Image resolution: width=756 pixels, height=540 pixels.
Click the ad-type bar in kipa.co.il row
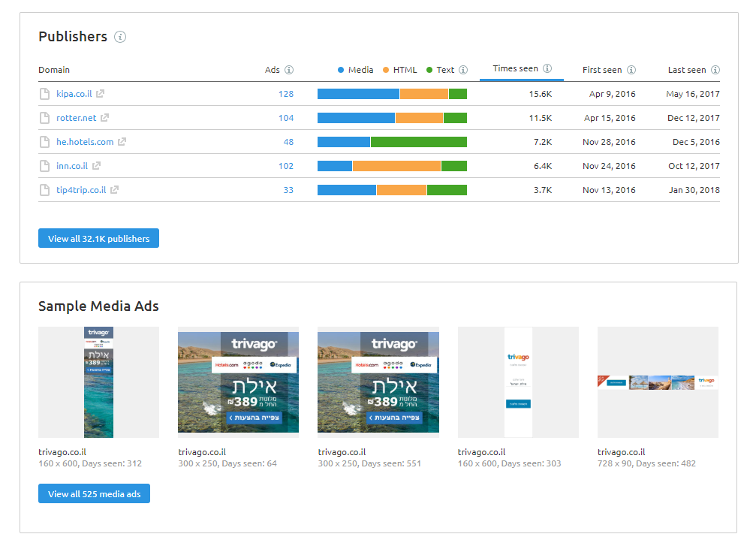pyautogui.click(x=392, y=94)
